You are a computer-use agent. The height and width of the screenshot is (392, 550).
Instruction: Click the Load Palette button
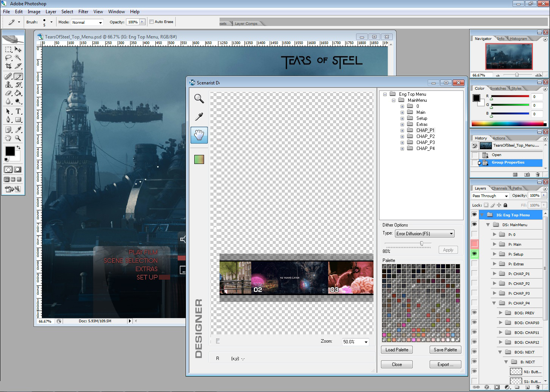pos(396,350)
